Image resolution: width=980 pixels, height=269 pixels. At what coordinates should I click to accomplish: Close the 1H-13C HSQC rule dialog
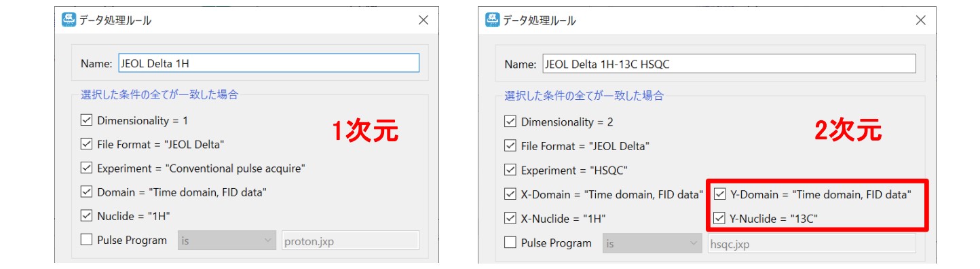click(920, 20)
